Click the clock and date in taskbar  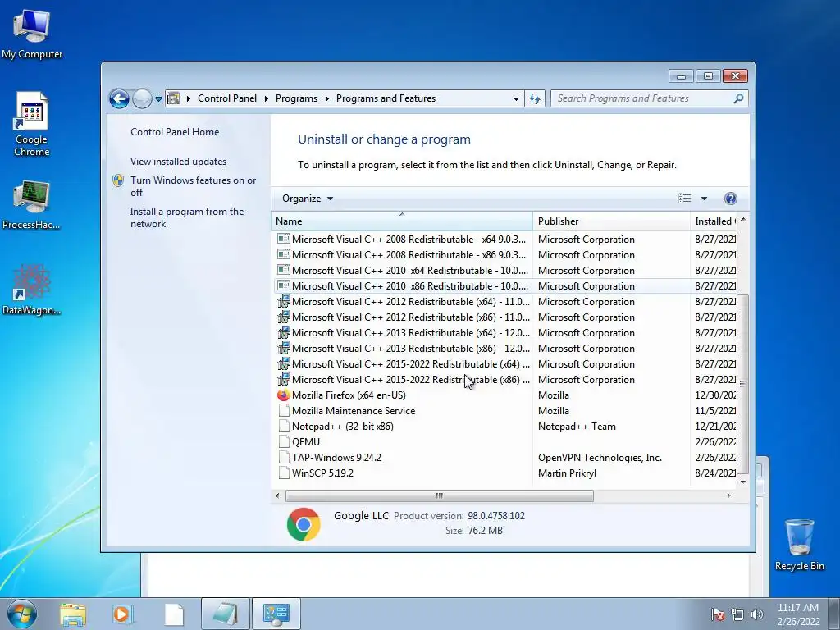(798, 614)
